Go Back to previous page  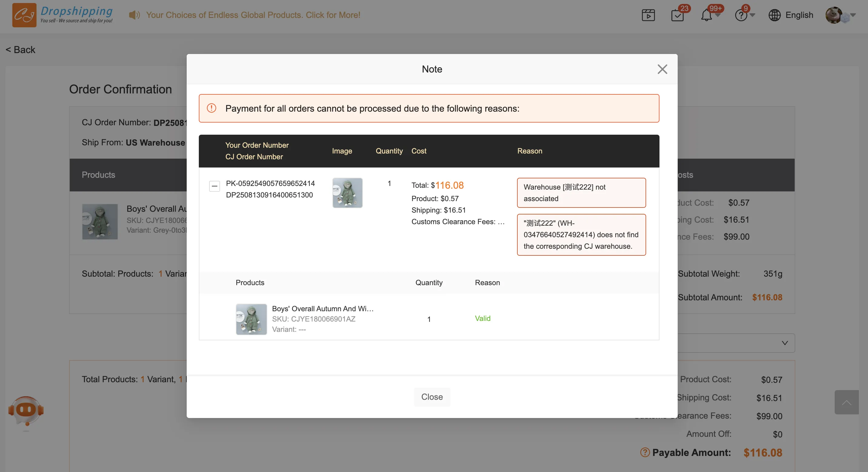(21, 49)
